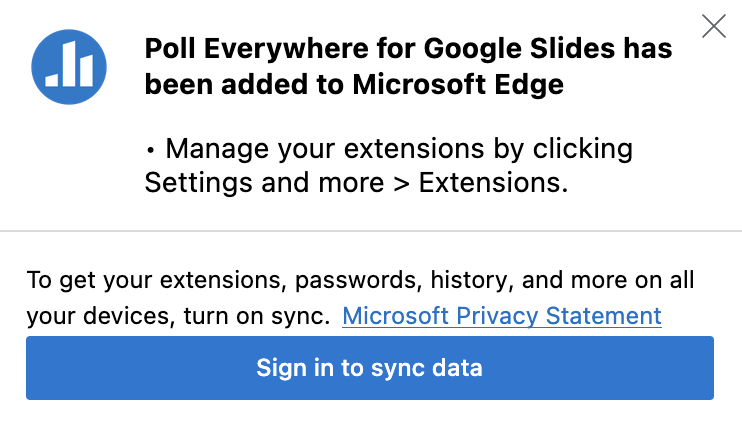Click the horizontal divider below extension info
This screenshot has height=424, width=742.
[x=371, y=231]
